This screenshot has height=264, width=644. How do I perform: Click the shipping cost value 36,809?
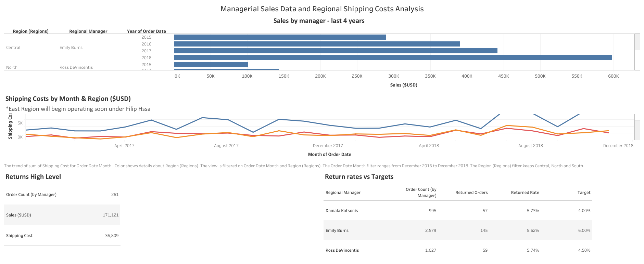coord(112,236)
